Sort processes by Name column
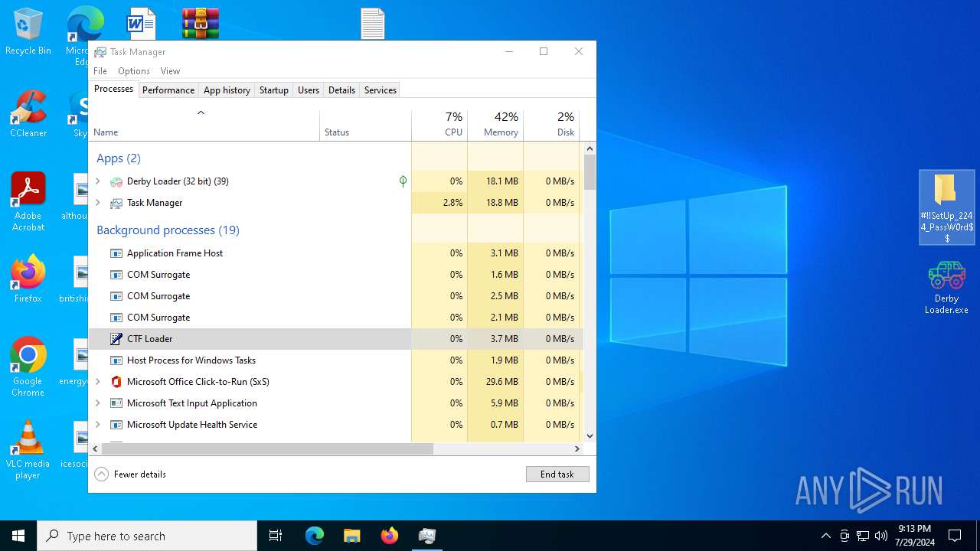The height and width of the screenshot is (551, 980). pyautogui.click(x=204, y=126)
